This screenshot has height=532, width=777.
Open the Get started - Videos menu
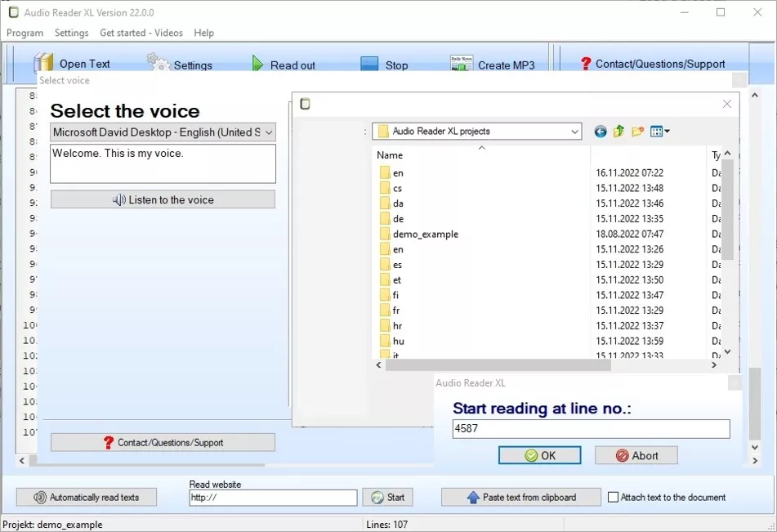pyautogui.click(x=141, y=33)
